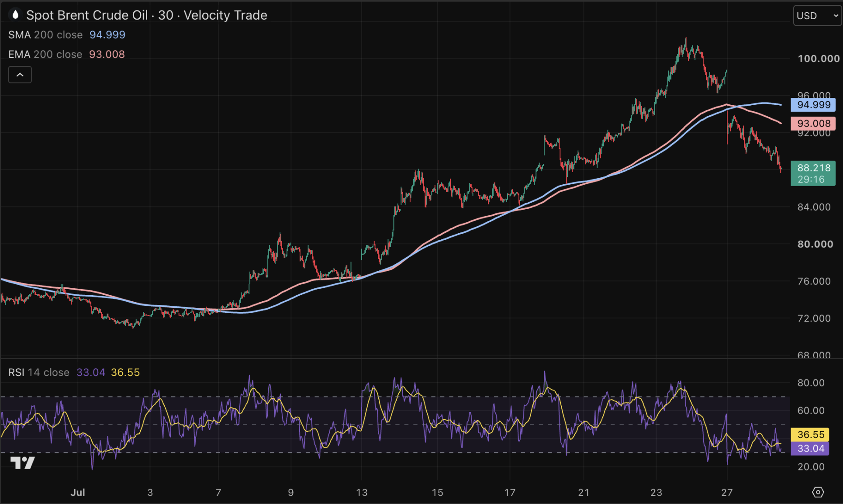The image size is (843, 504).
Task: Click the 94.999 SMA price label
Action: click(x=813, y=105)
